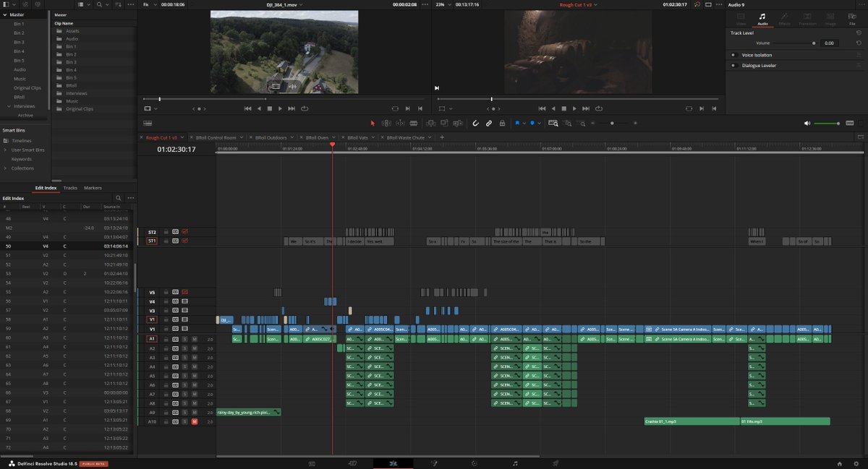Viewport: 868px width, 469px height.
Task: Lock video track V5 with padlock icon
Action: (x=166, y=293)
